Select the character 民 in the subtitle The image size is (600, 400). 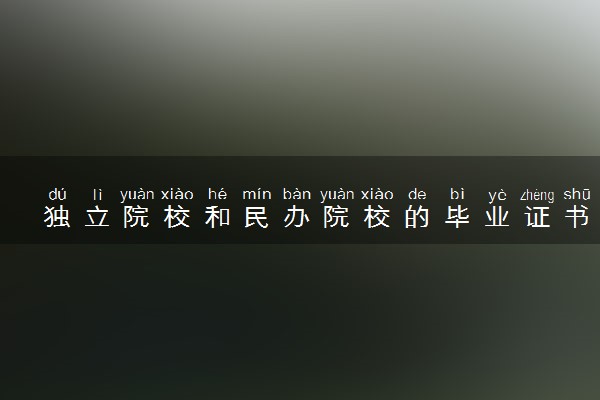pyautogui.click(x=257, y=217)
